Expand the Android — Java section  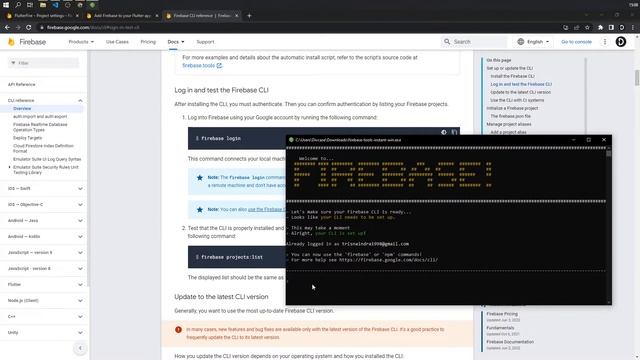coord(80,220)
